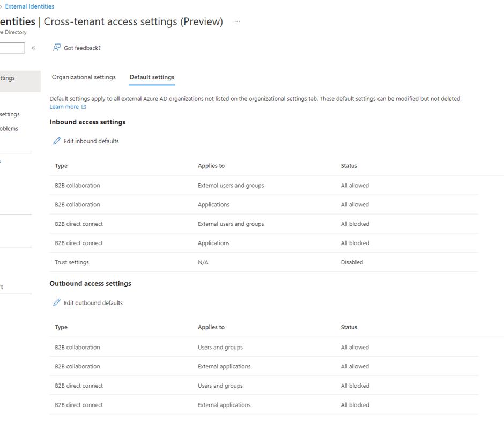Click external-link icon beside Learn more
The width and height of the screenshot is (504, 428).
pyautogui.click(x=84, y=107)
